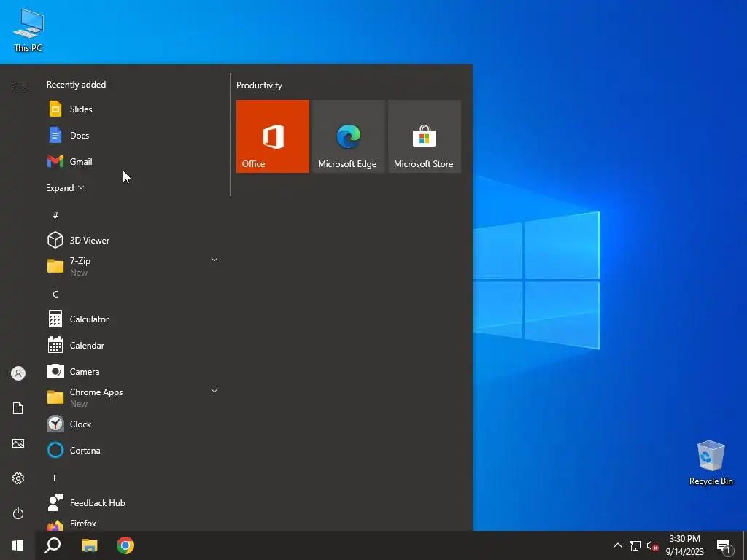
Task: Open network status tray icon
Action: click(x=635, y=545)
